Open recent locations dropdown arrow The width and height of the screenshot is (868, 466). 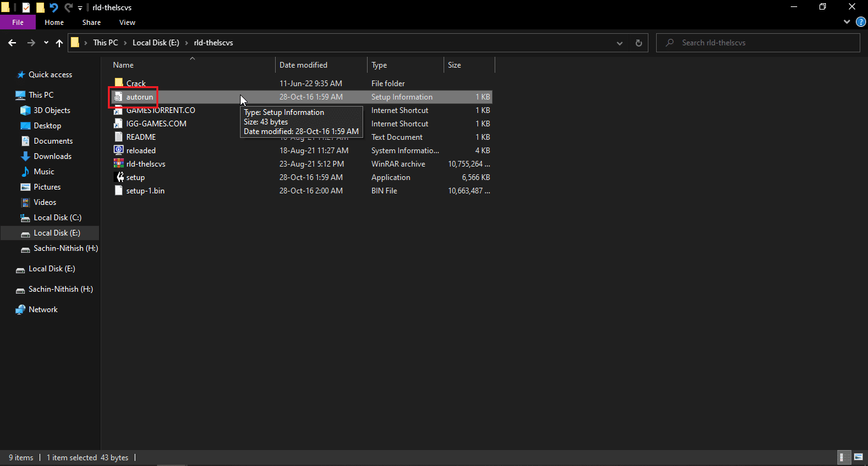point(46,43)
